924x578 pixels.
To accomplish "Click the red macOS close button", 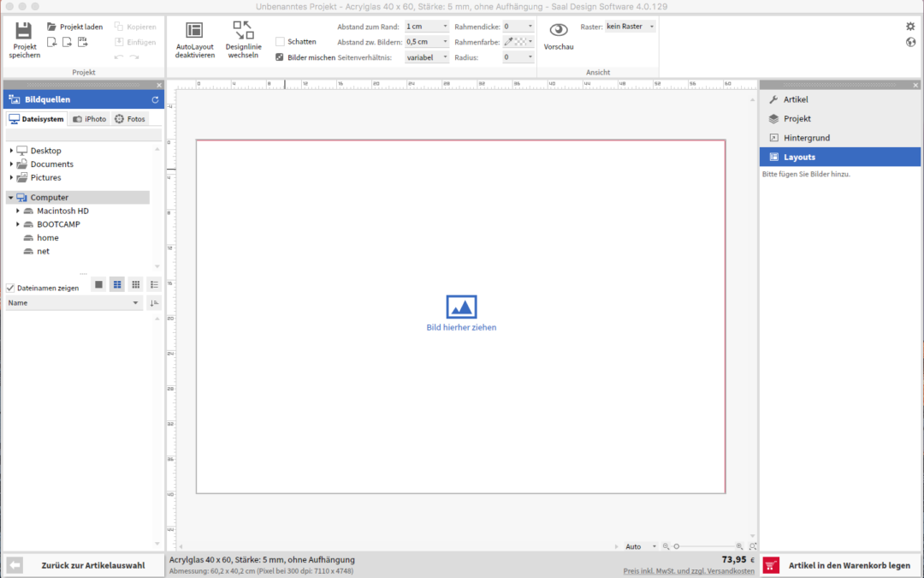I will (x=9, y=7).
